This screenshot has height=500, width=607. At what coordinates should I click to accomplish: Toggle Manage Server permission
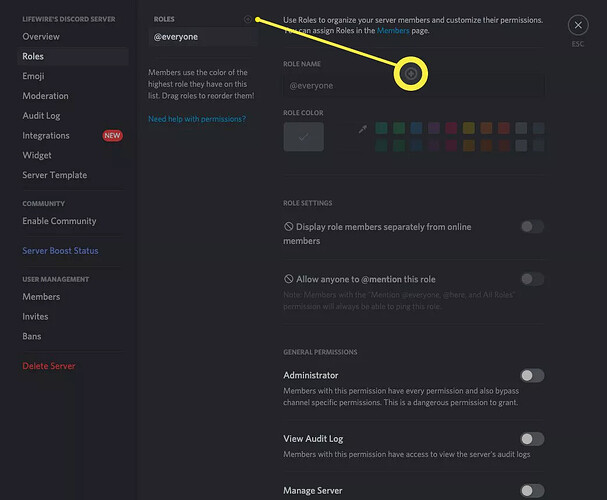[532, 491]
